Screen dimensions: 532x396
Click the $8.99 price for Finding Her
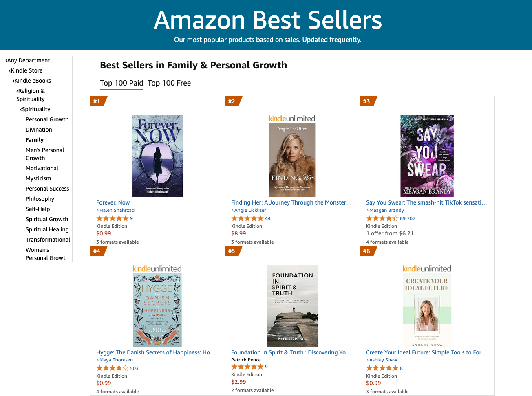[238, 233]
